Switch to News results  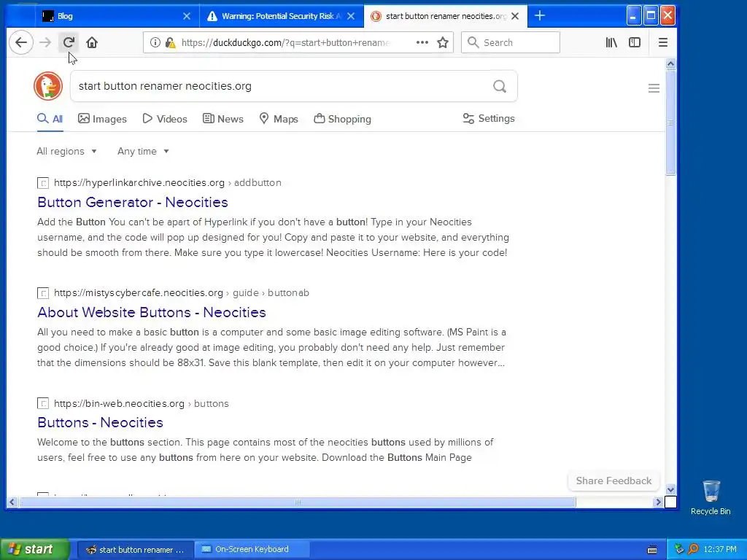click(x=223, y=119)
